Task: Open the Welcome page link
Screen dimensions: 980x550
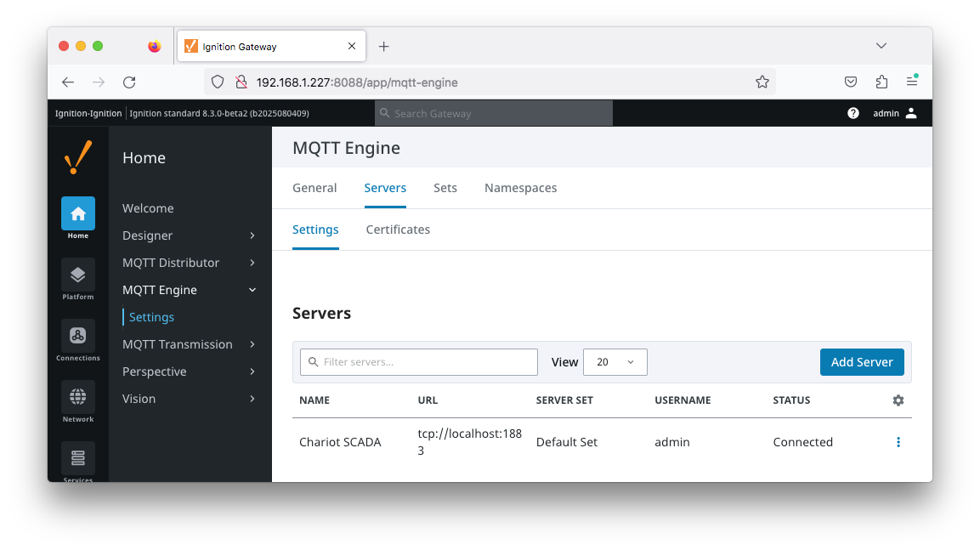Action: pyautogui.click(x=148, y=208)
